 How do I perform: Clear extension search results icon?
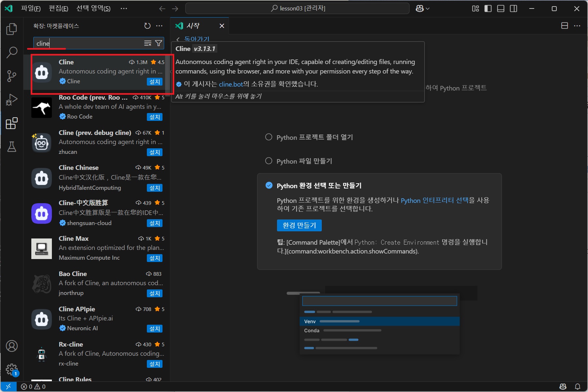point(148,43)
